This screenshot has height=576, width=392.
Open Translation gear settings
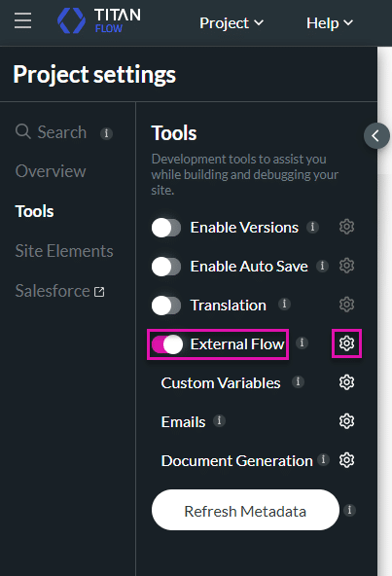(346, 305)
